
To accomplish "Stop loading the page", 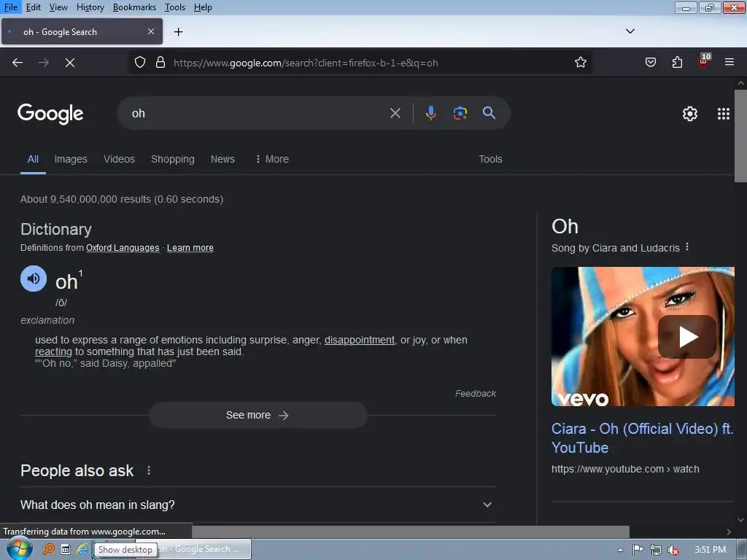I will (x=70, y=63).
